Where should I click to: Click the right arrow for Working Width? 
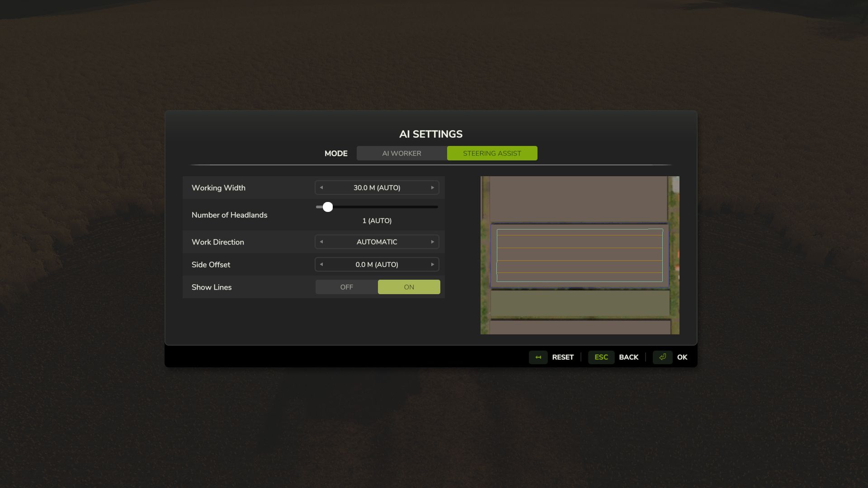tap(432, 187)
